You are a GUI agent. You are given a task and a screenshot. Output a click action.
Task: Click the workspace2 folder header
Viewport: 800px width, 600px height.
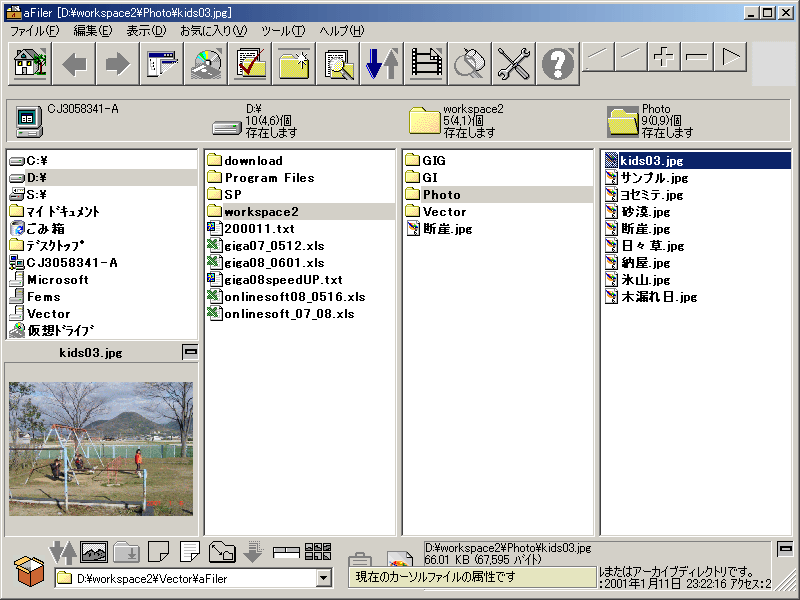tap(456, 121)
